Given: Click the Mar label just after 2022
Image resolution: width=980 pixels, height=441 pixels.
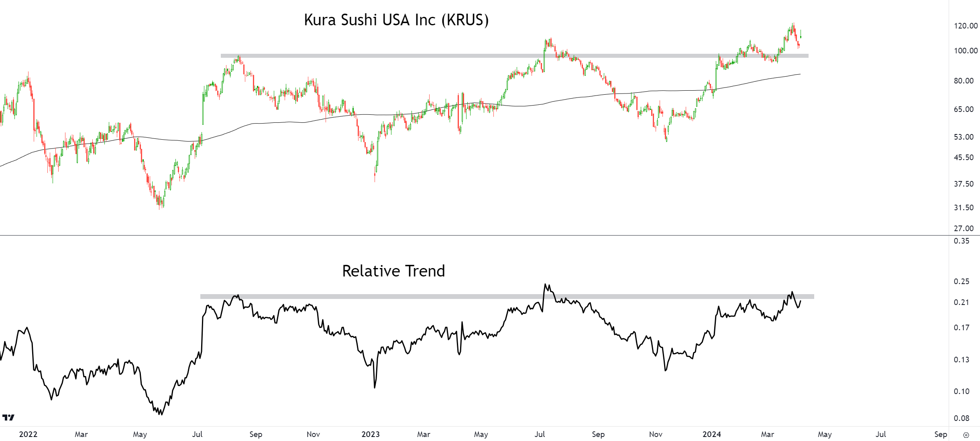Looking at the screenshot, I should tap(81, 434).
